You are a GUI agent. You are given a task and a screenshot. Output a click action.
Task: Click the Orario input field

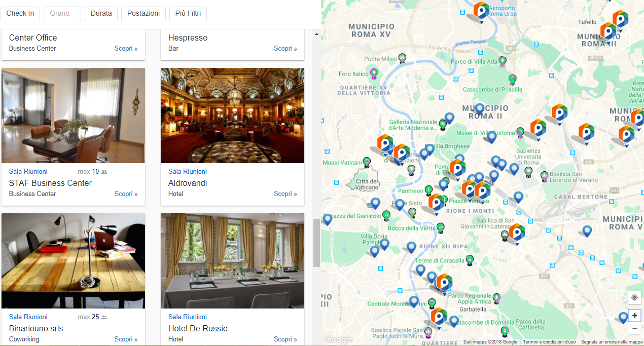62,14
